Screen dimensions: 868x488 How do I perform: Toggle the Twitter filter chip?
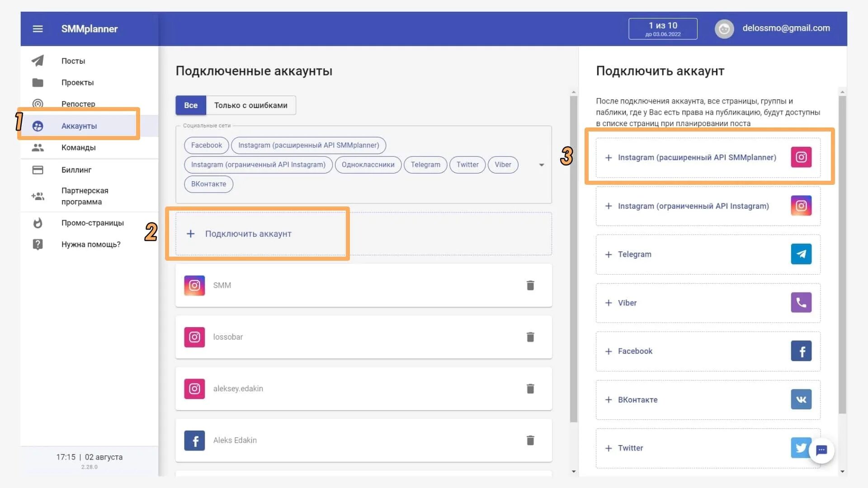pos(467,164)
